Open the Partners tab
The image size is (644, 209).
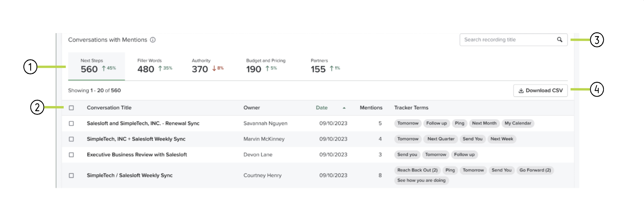[325, 66]
